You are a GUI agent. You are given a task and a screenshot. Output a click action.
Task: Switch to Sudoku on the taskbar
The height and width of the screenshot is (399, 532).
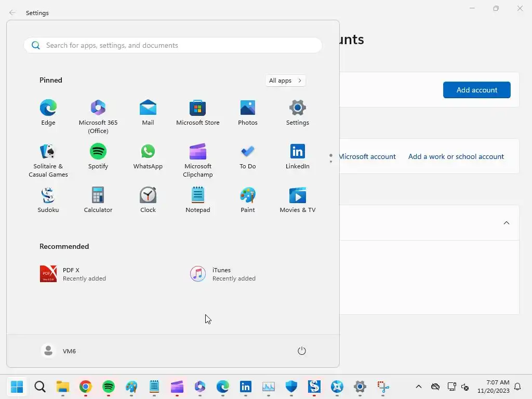point(314,387)
